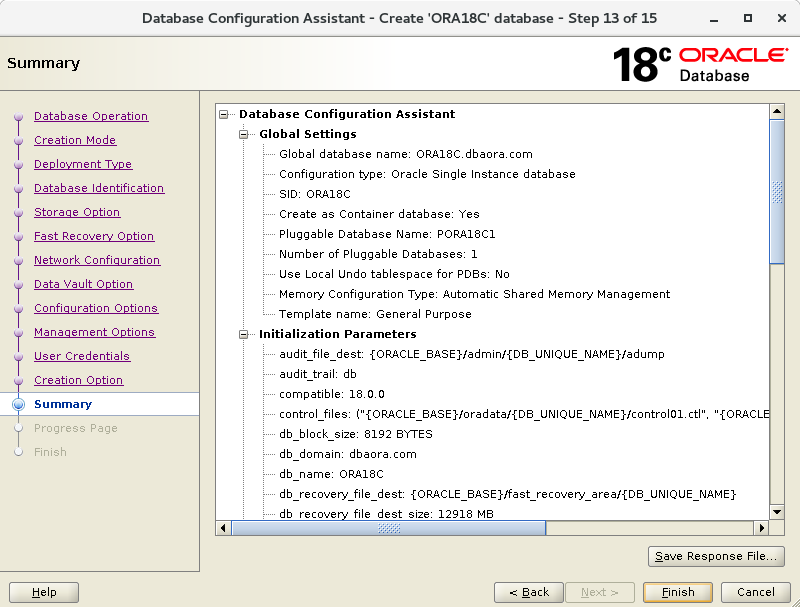Open the Fast Recovery Option step
The width and height of the screenshot is (800, 607).
coord(94,236)
